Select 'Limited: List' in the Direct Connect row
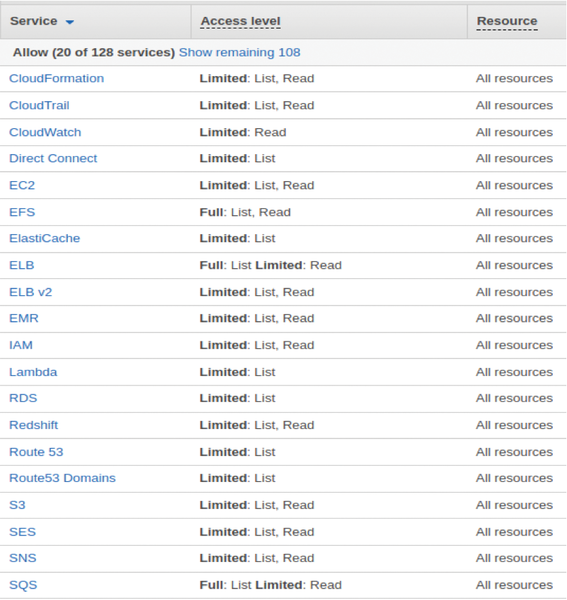Image resolution: width=567 pixels, height=600 pixels. pyautogui.click(x=237, y=158)
